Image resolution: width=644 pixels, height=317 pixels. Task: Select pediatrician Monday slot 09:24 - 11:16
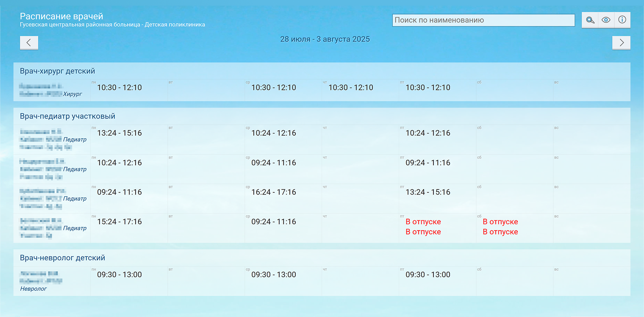[119, 192]
